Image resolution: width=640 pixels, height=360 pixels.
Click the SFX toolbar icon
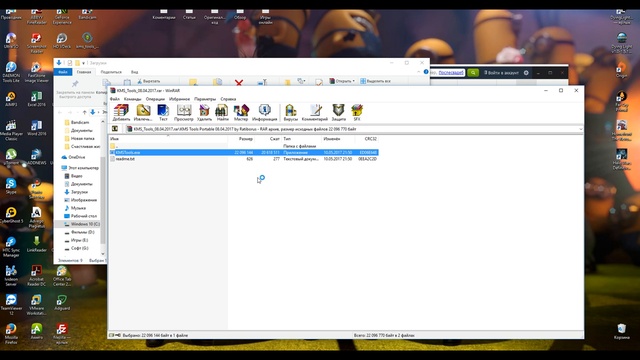[357, 113]
